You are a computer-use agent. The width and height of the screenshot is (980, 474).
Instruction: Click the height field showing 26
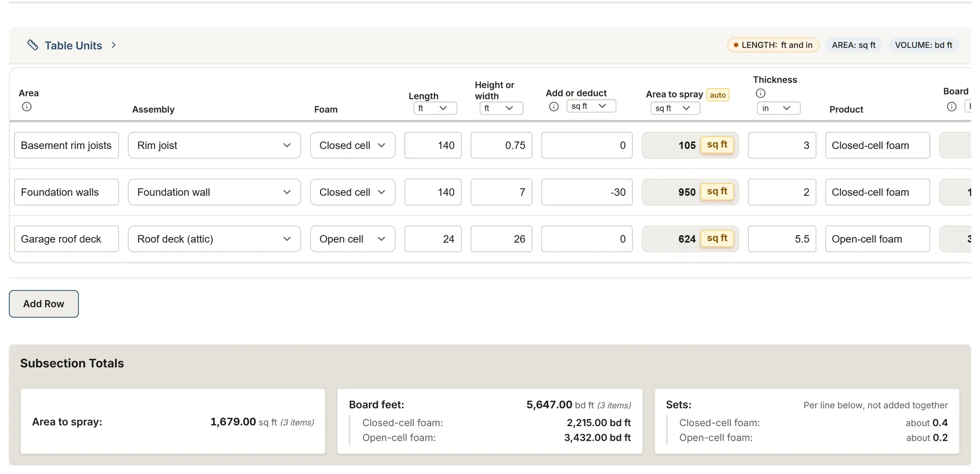pyautogui.click(x=501, y=239)
